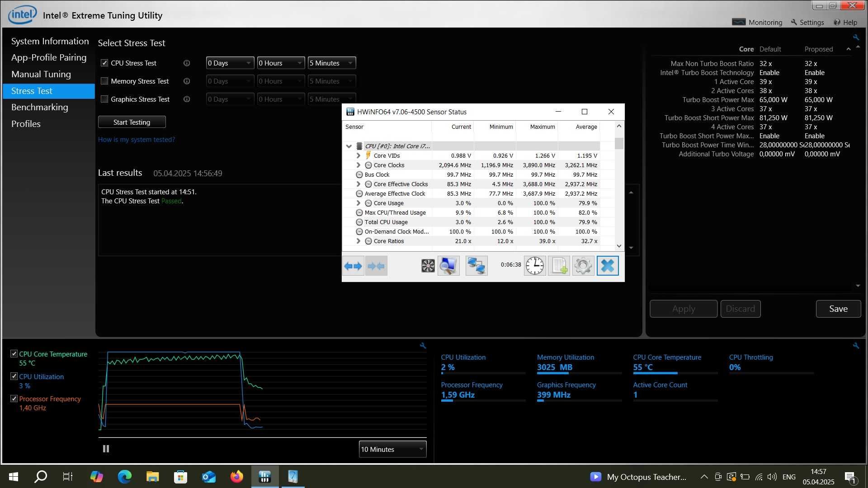Open Windows search from taskbar
The image size is (868, 488).
tap(41, 477)
